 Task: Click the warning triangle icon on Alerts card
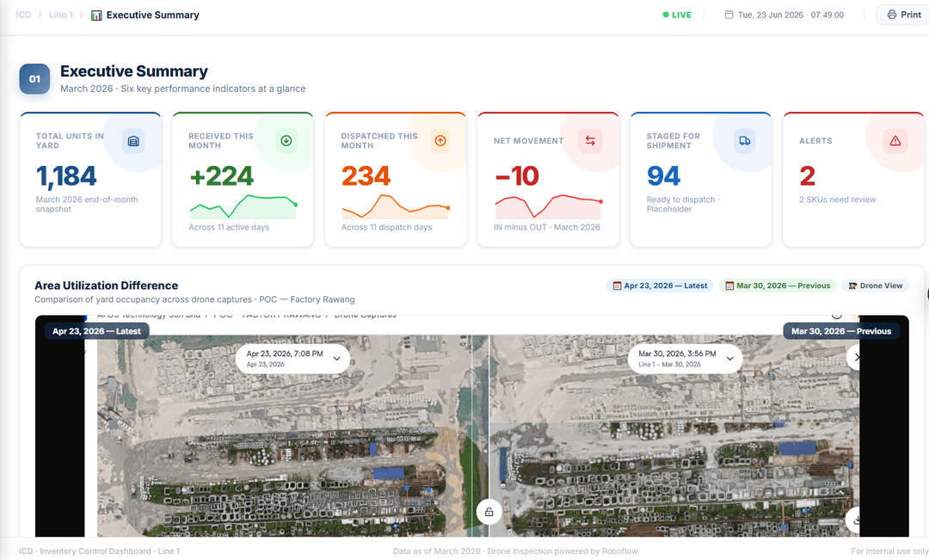tap(895, 141)
